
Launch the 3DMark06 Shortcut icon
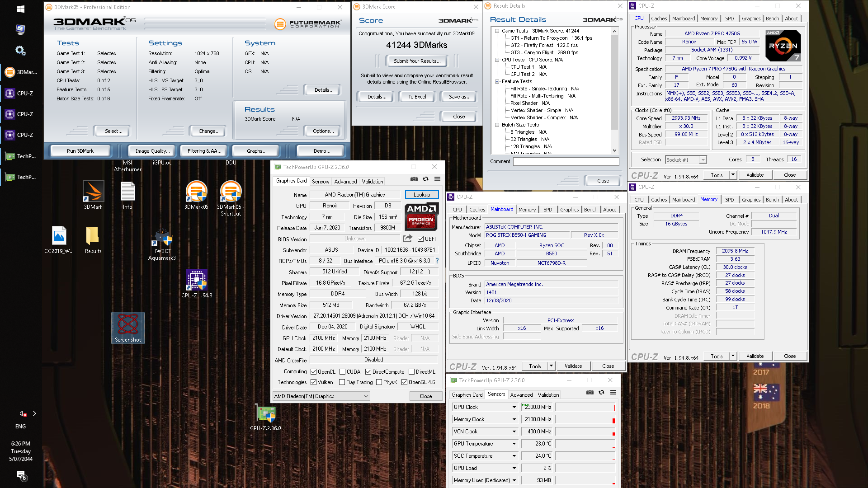coord(231,198)
